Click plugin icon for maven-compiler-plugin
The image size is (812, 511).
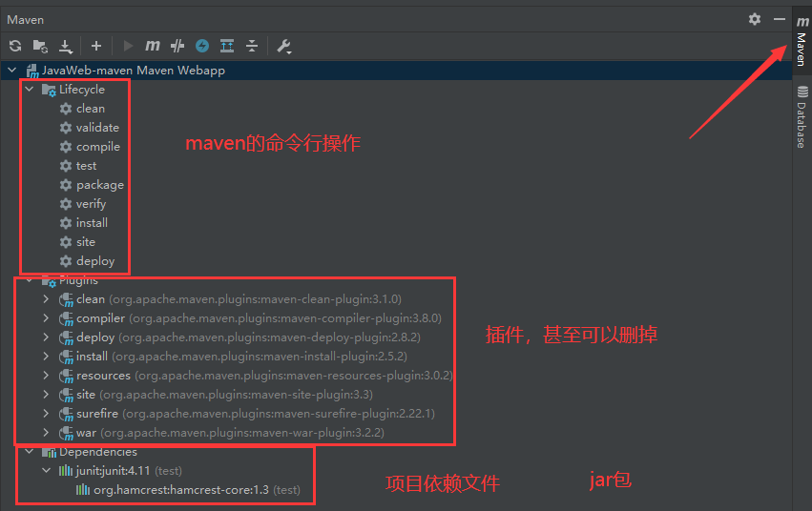tap(66, 319)
